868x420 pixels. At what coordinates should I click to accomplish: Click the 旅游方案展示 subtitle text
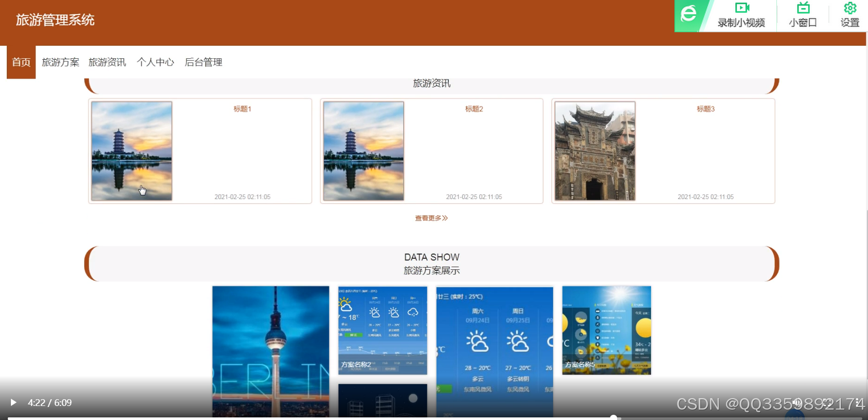[432, 270]
